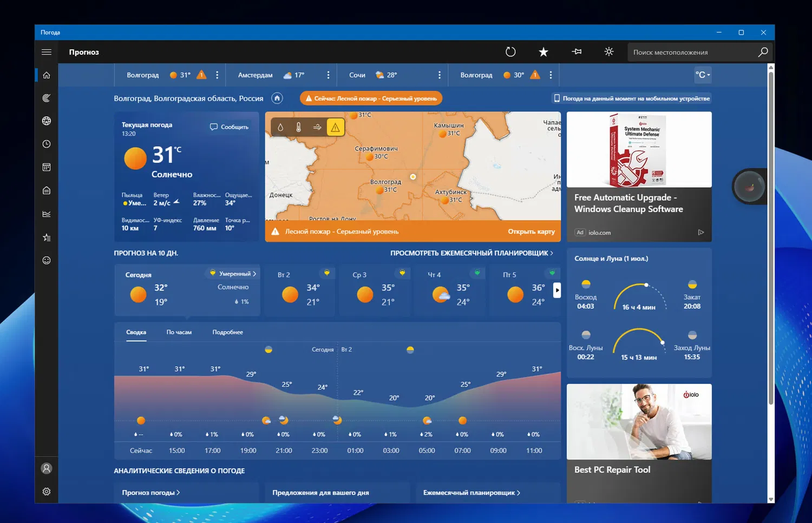Select the Чт 4 forecast day
The width and height of the screenshot is (812, 523).
tap(450, 290)
